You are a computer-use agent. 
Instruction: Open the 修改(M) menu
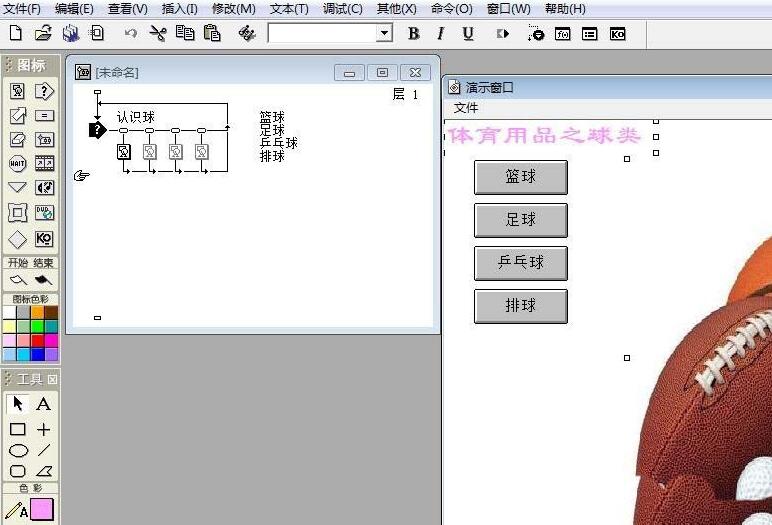click(233, 9)
